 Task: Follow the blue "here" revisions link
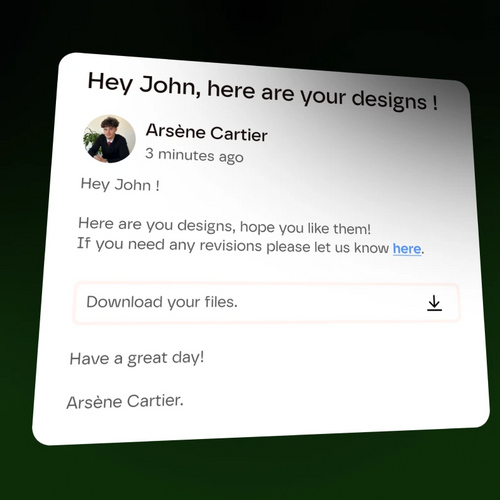(x=407, y=249)
